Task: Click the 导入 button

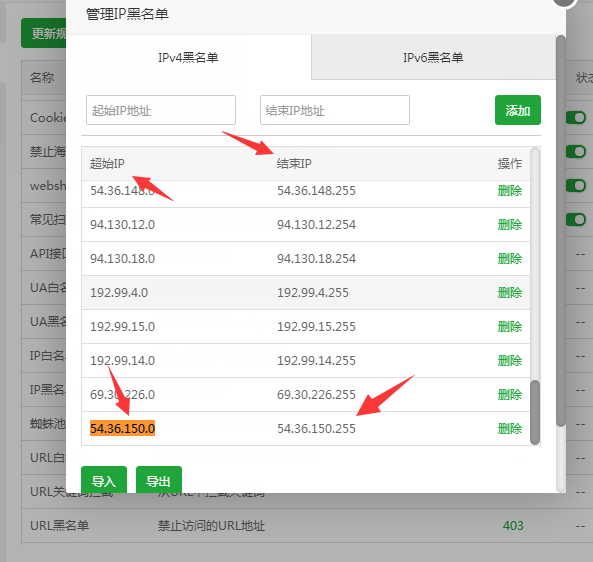Action: click(104, 480)
